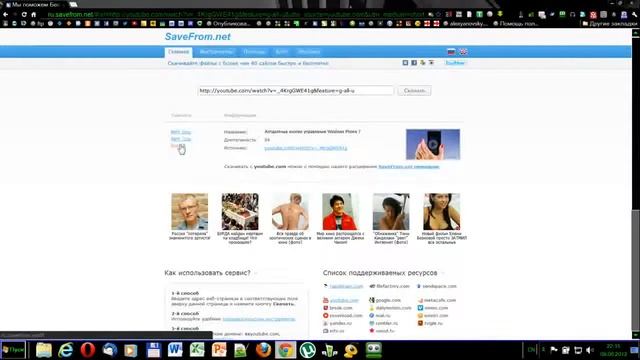Click break.com in the supported resources list
This screenshot has width=640, height=360.
[x=341, y=308]
